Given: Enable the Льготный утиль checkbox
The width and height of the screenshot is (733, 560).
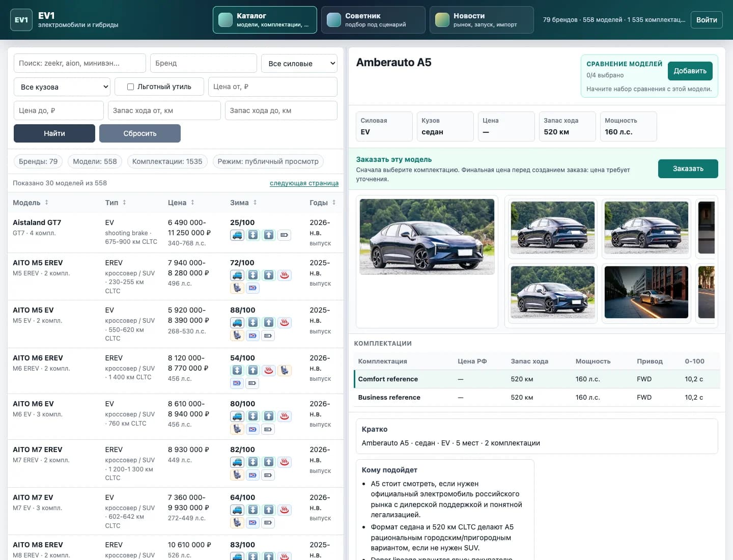Looking at the screenshot, I should click(130, 87).
